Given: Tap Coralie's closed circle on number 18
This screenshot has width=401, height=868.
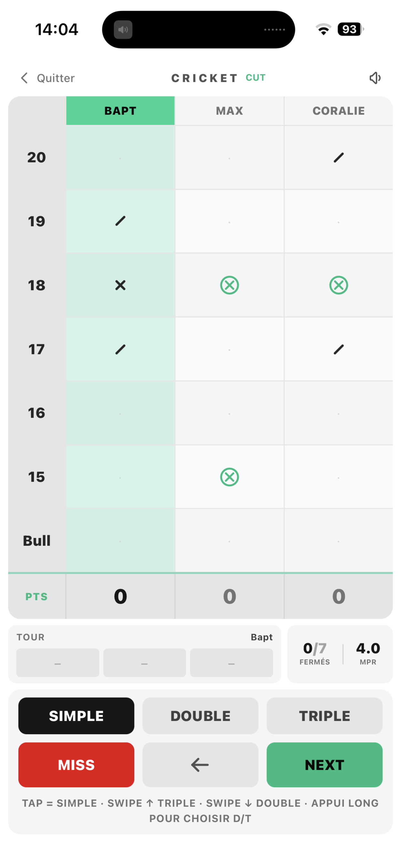Looking at the screenshot, I should 338,285.
